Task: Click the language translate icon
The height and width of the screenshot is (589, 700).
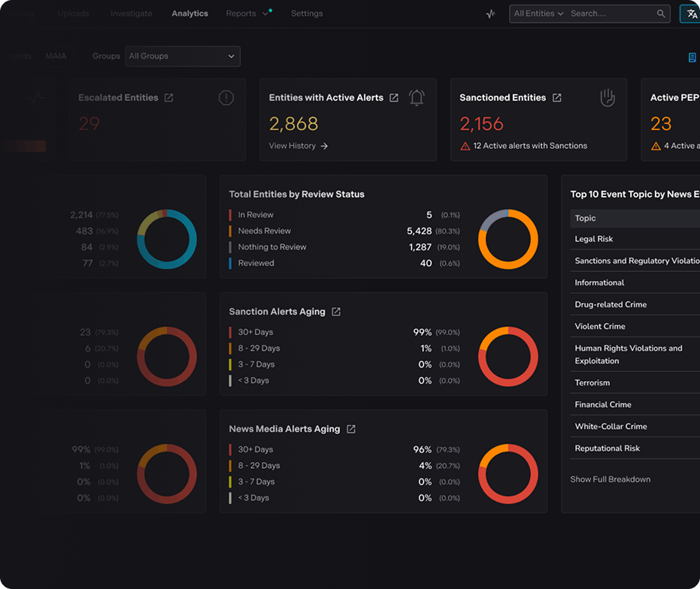Action: click(692, 14)
